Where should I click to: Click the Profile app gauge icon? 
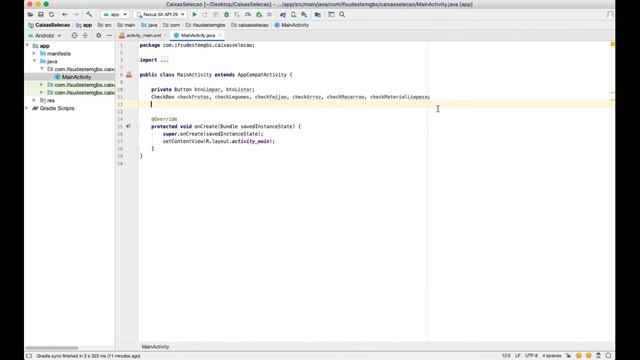click(x=248, y=14)
